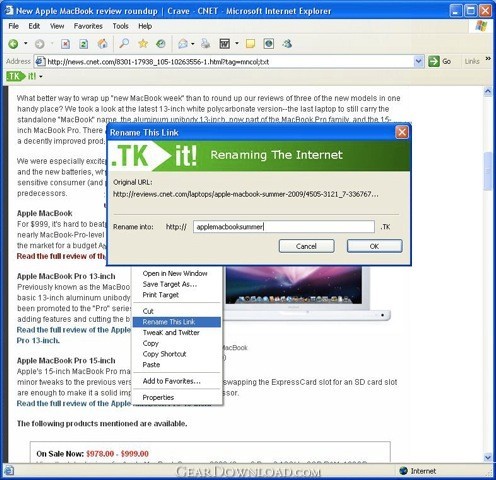Click the Rename into text field
The height and width of the screenshot is (480, 496).
[284, 227]
